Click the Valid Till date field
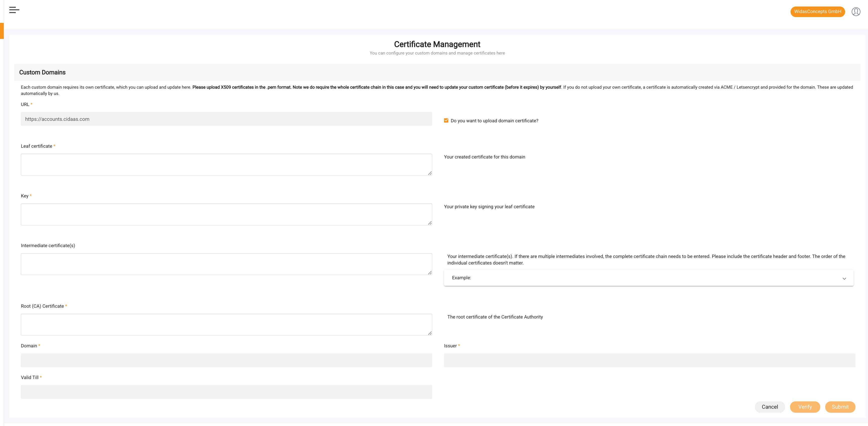The height and width of the screenshot is (426, 868). 226,392
